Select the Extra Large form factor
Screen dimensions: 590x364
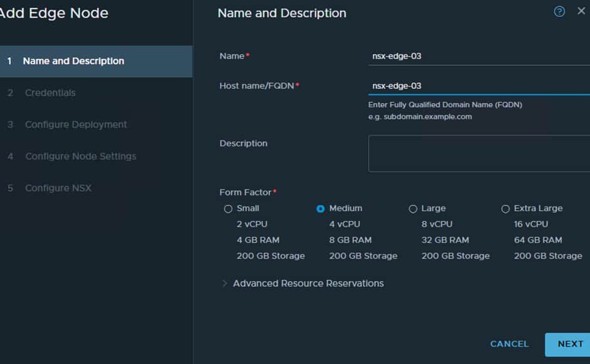click(505, 209)
